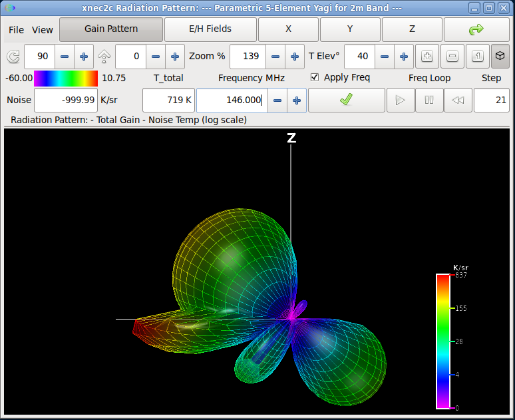Toggle the E/H Fields button
The image size is (515, 420).
pos(210,29)
